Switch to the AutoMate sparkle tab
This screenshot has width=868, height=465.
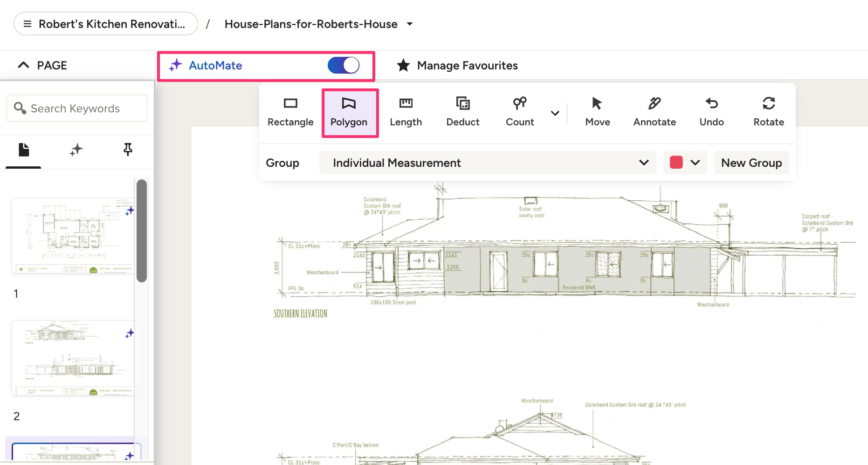point(76,150)
